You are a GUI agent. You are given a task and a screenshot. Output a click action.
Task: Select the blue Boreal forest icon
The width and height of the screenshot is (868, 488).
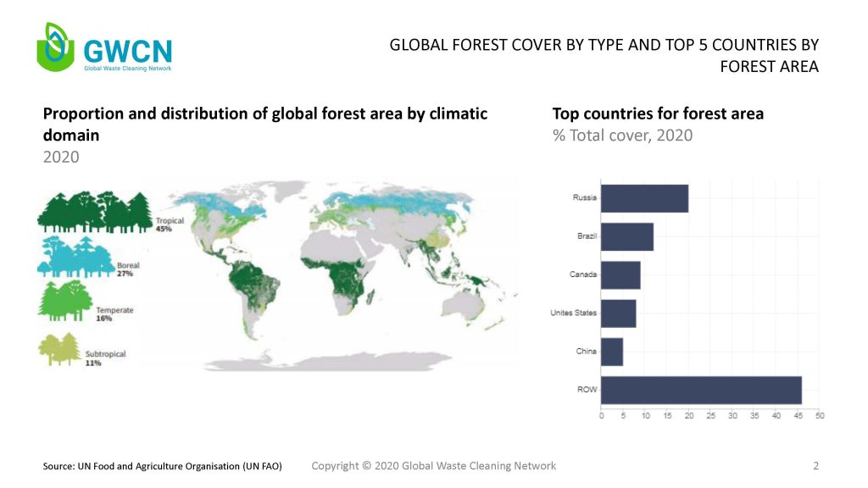pyautogui.click(x=75, y=258)
